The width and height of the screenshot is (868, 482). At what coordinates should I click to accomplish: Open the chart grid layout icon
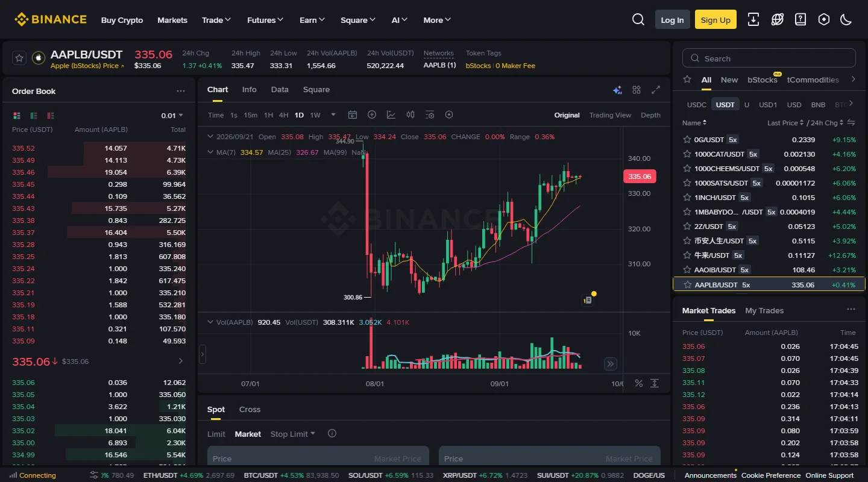637,90
